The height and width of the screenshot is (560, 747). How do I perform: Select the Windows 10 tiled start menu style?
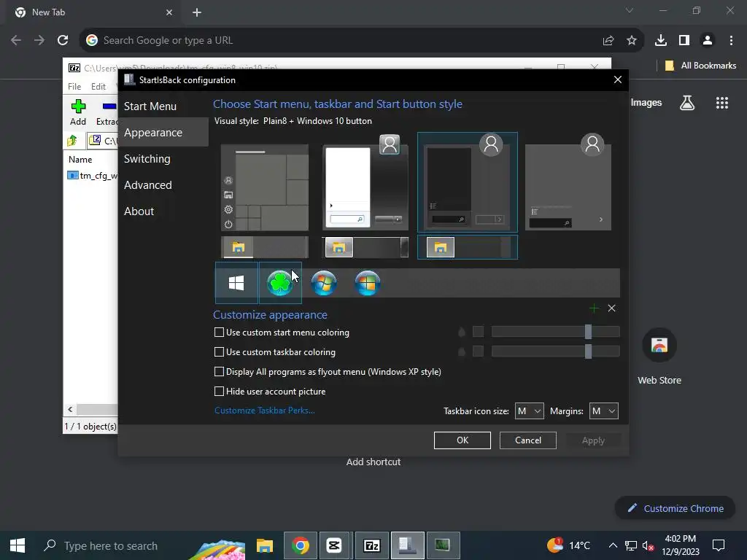[x=265, y=187]
